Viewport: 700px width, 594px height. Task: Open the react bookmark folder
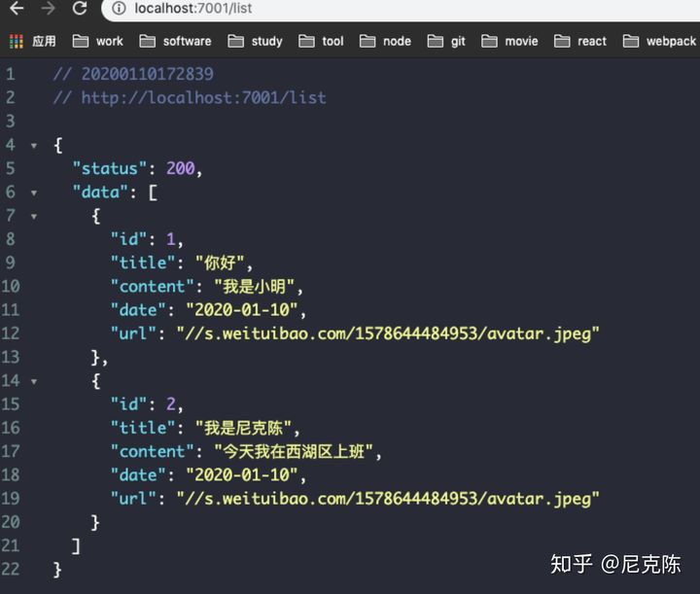[579, 42]
